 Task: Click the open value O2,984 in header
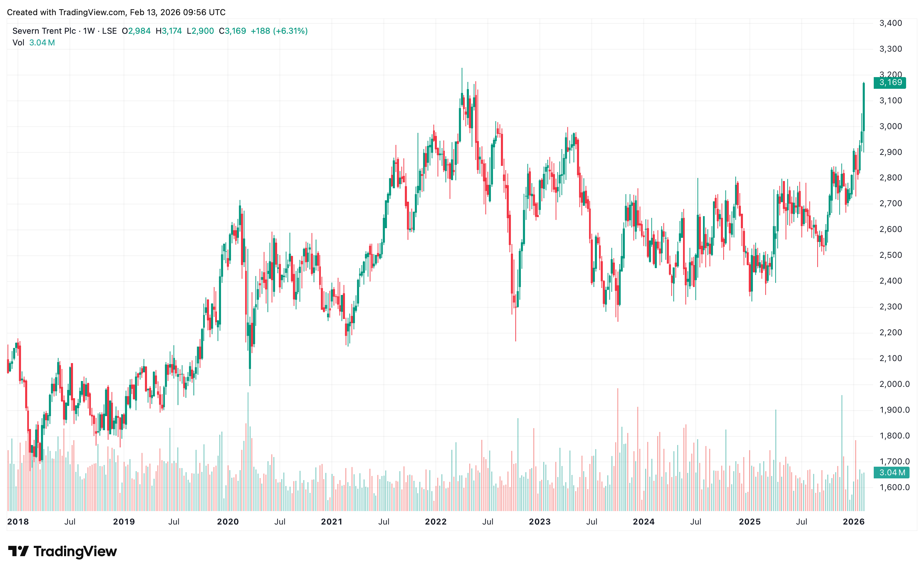pos(136,31)
